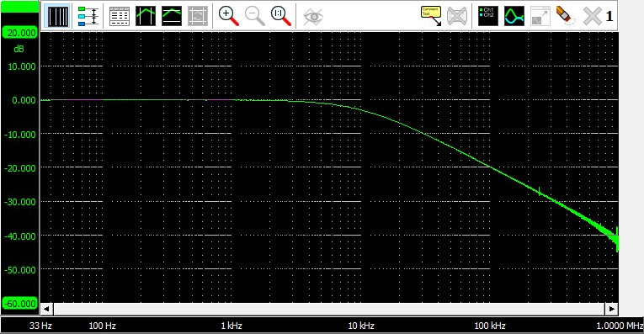644x334 pixels.
Task: Click the limit line graph icon
Action: coord(172,17)
